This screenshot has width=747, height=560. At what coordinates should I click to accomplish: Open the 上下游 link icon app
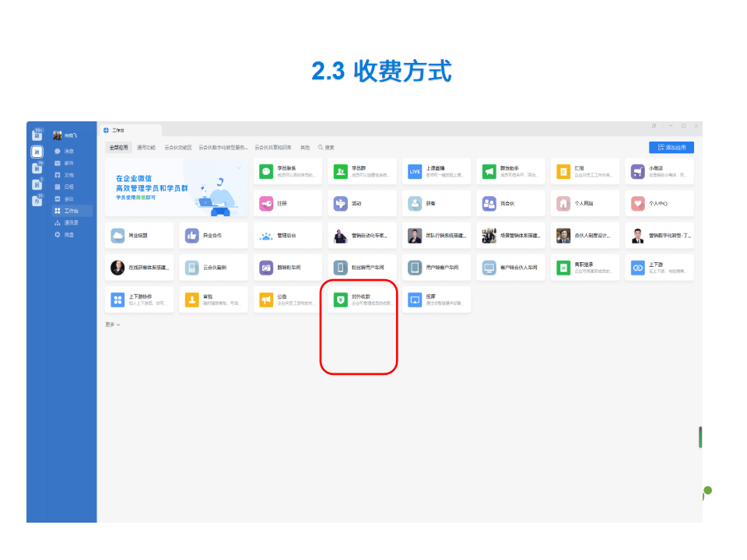coord(659,268)
